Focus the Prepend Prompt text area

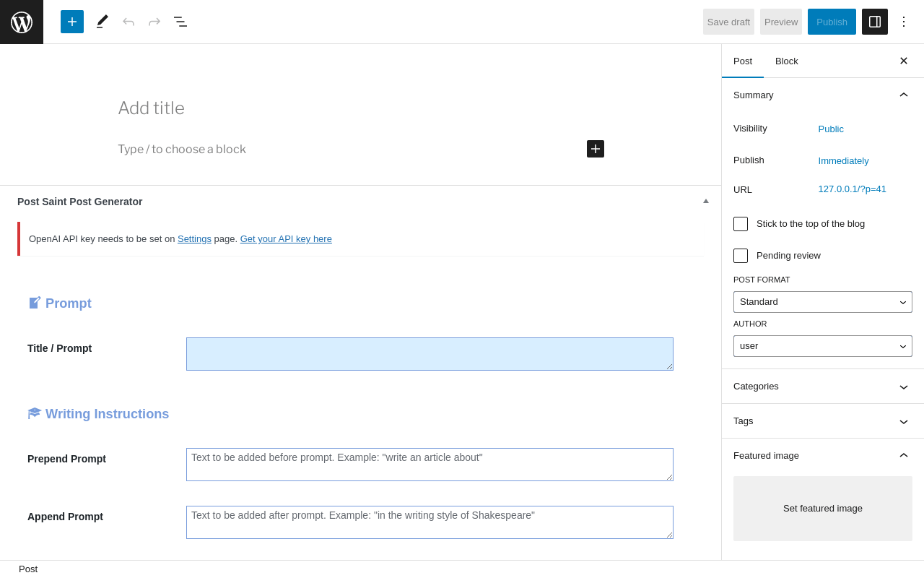pos(430,465)
